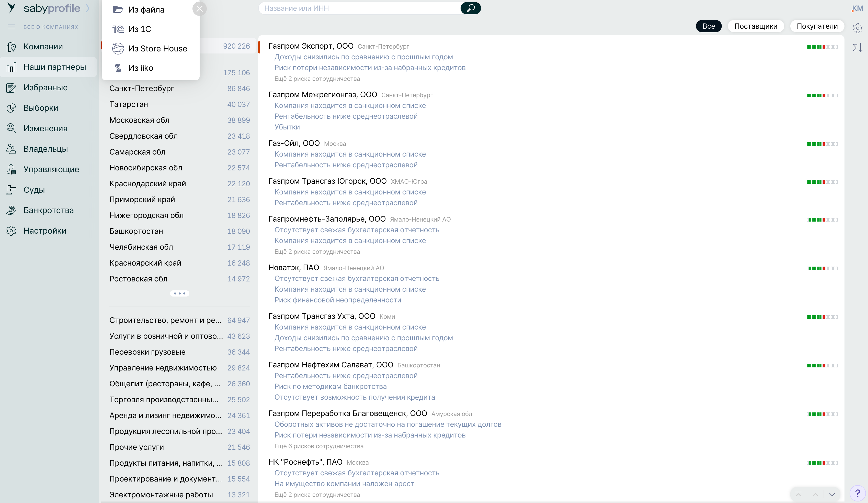Toggle the hamburger sidebar menu icon
This screenshot has height=503, width=868.
[11, 27]
